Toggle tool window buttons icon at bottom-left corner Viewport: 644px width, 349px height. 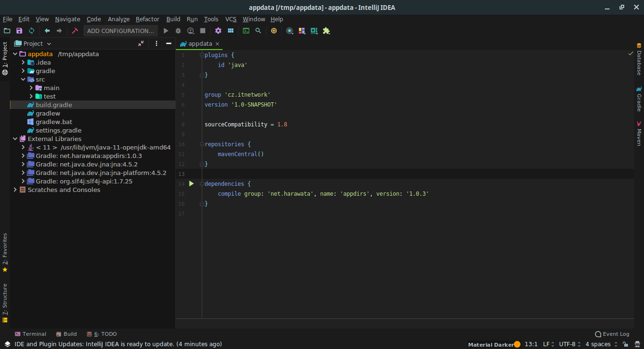pyautogui.click(x=7, y=344)
